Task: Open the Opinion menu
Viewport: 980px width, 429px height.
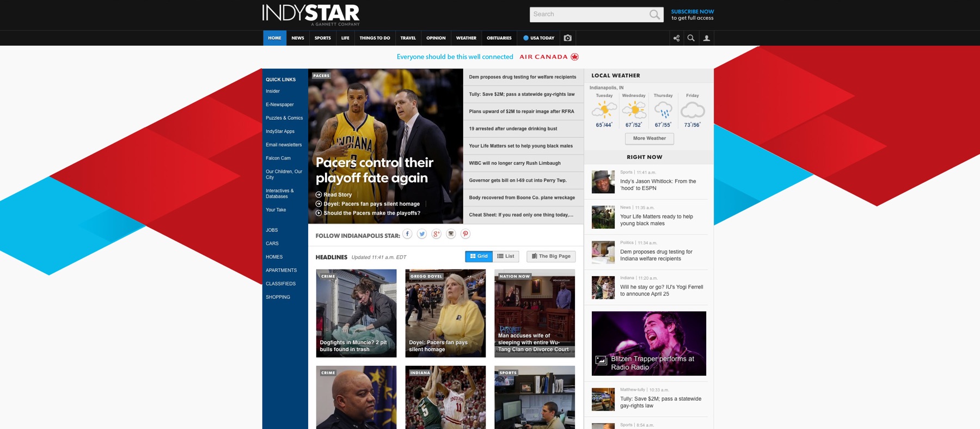Action: click(436, 38)
